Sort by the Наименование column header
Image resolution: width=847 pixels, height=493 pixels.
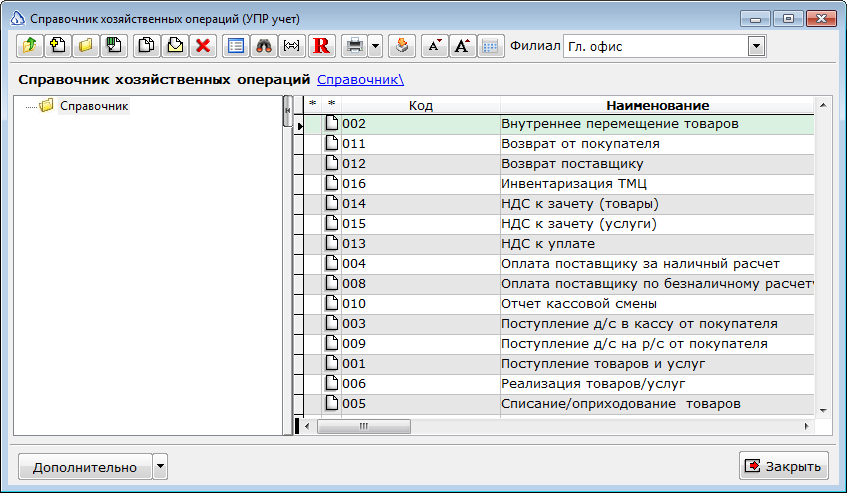pos(657,105)
